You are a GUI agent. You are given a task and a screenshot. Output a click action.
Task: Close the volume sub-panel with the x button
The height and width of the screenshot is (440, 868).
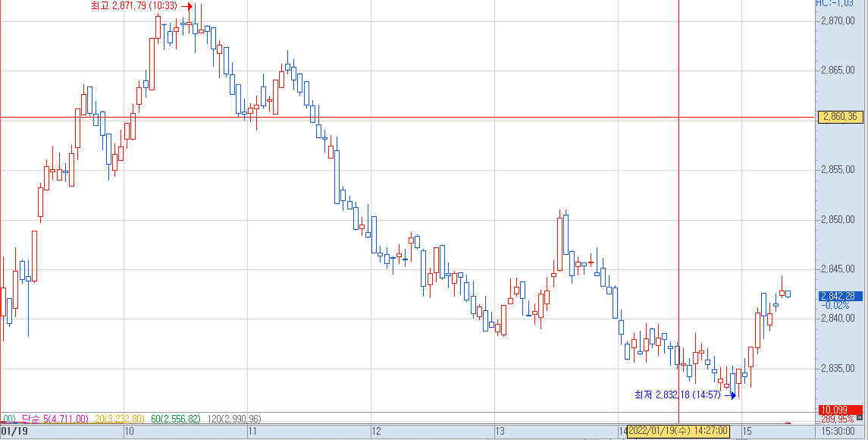[859, 416]
